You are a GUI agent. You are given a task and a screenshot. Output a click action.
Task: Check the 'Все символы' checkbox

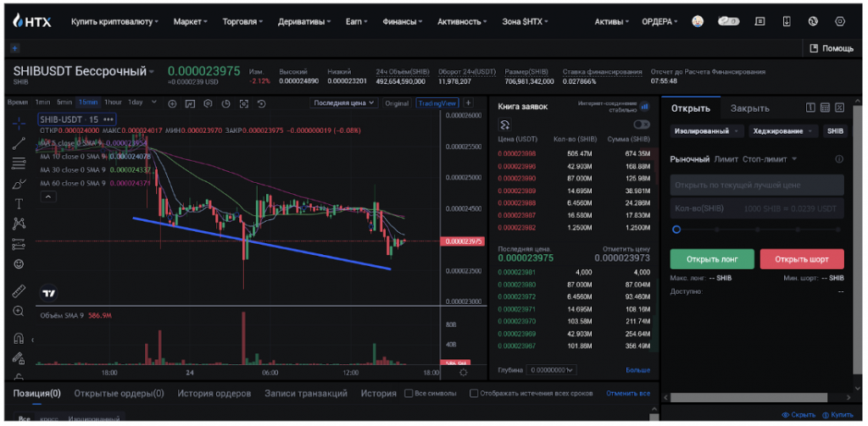click(x=409, y=393)
